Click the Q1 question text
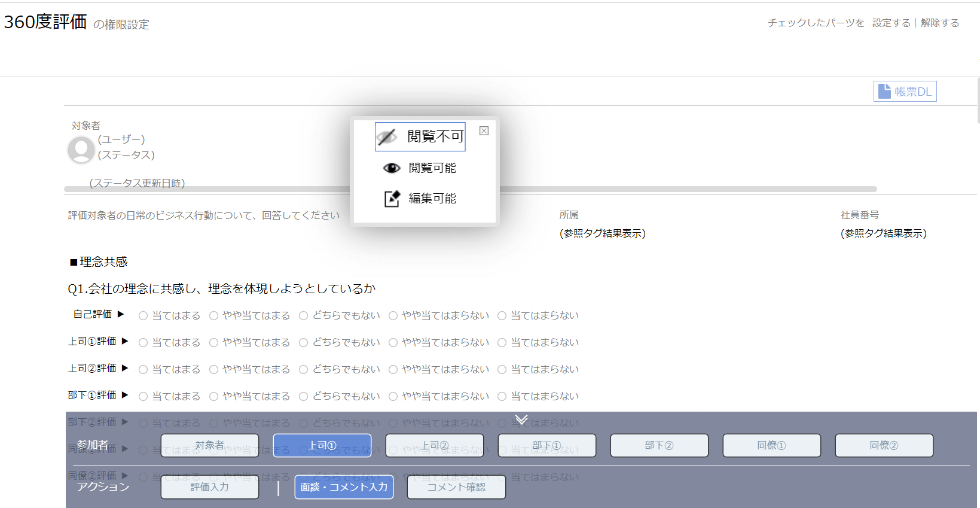The height and width of the screenshot is (508, 980). click(222, 289)
